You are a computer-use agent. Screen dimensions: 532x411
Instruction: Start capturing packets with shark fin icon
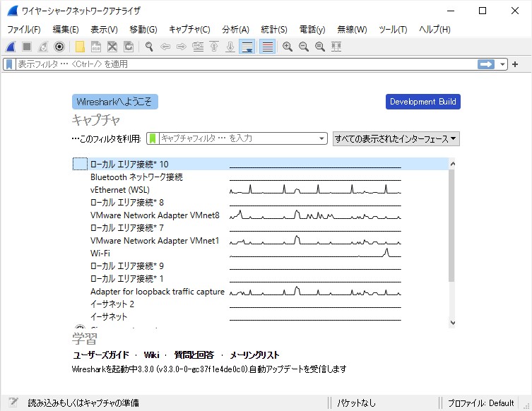click(x=11, y=47)
